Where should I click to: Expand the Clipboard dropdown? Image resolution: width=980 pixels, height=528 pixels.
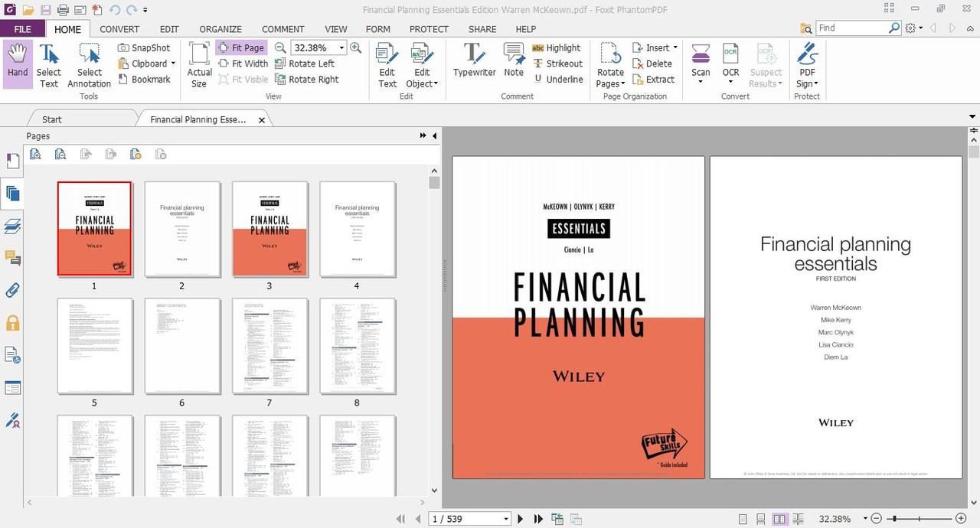point(173,64)
